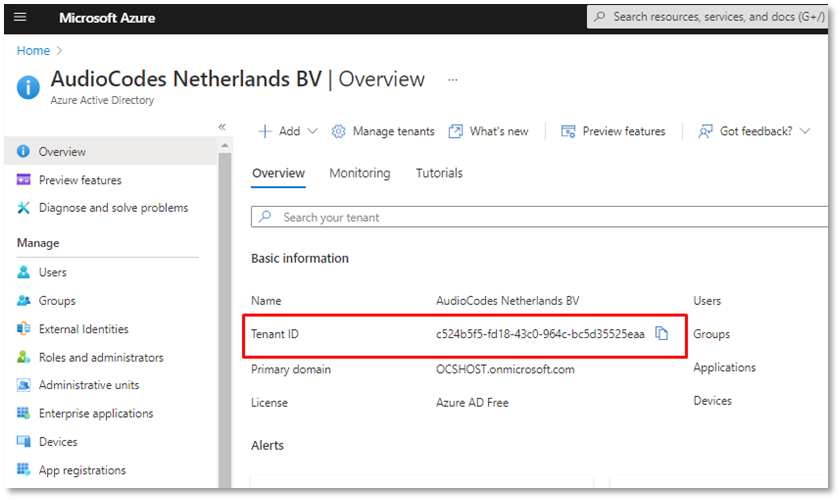
Task: Open Preview features from toolbar
Action: [624, 131]
